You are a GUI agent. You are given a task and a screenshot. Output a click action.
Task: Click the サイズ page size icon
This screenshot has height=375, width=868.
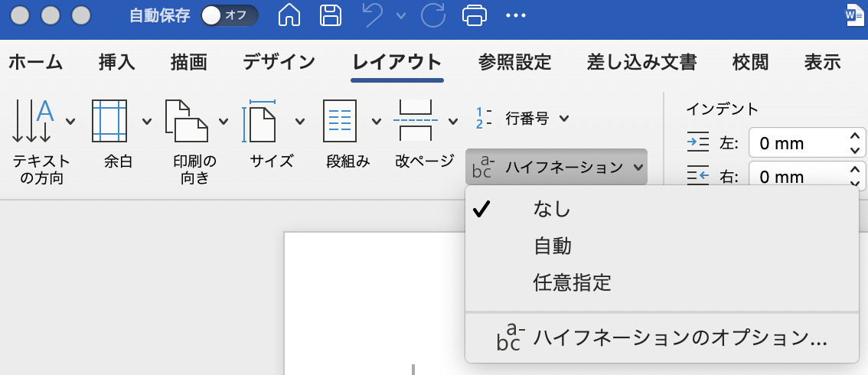[x=259, y=121]
